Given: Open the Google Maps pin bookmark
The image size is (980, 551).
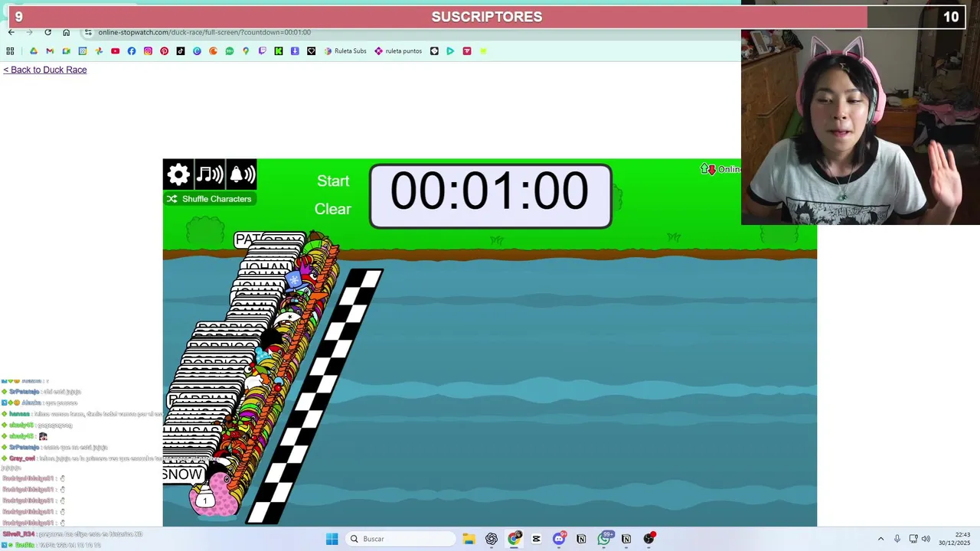Looking at the screenshot, I should tap(246, 51).
